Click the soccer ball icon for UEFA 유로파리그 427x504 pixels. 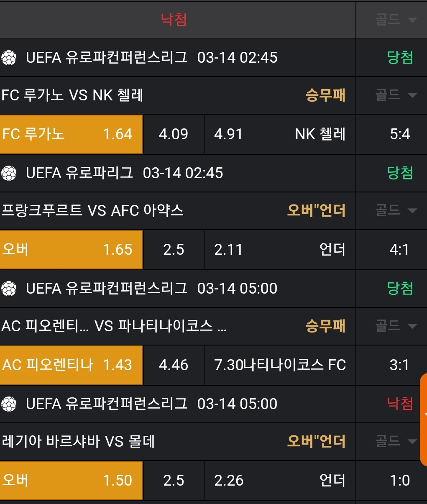tap(9, 173)
